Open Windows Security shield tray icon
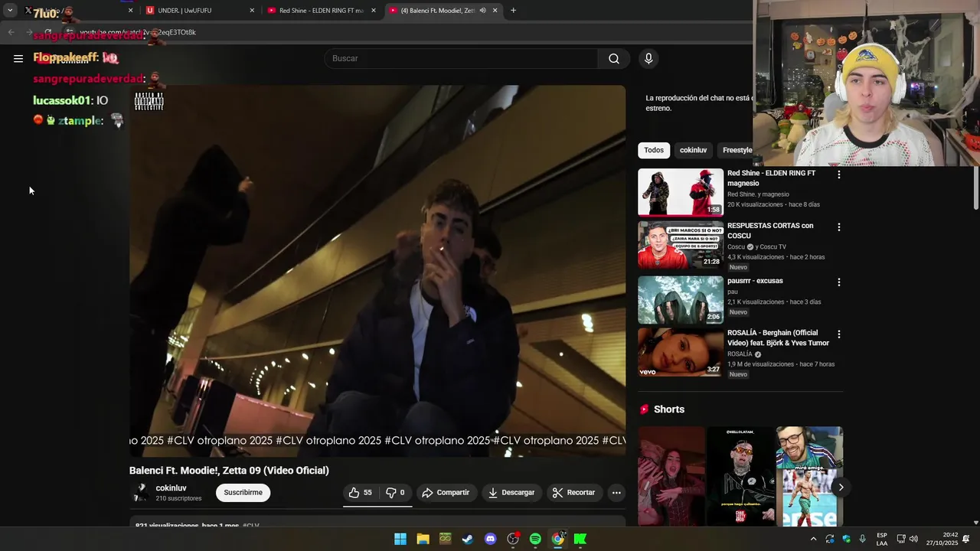The height and width of the screenshot is (551, 980). coord(846,539)
